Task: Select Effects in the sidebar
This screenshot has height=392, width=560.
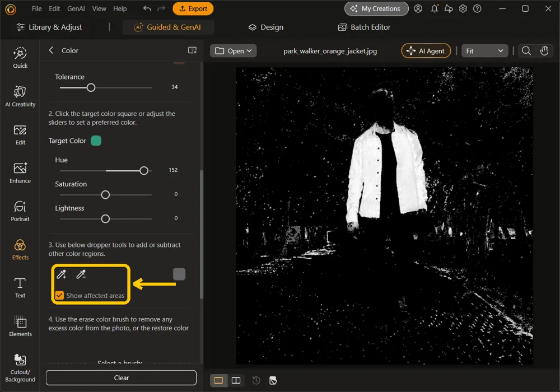Action: [20, 250]
